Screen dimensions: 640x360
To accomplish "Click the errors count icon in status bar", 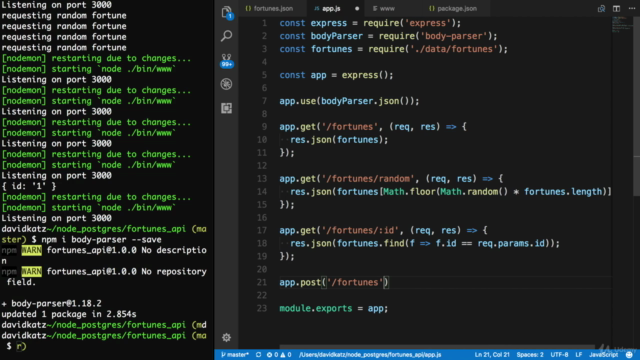I will pos(272,355).
